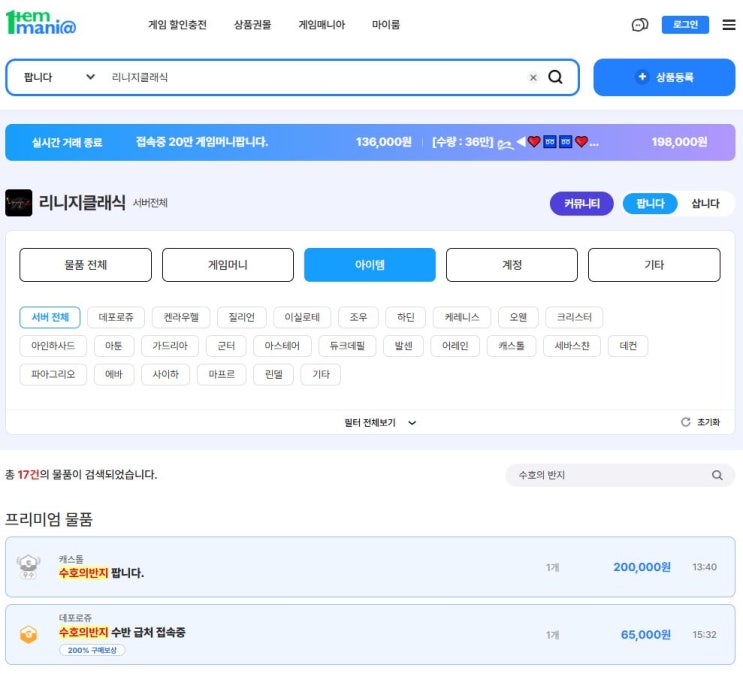
Task: Open the 팝니다 dropdown in the search bar
Action: [59, 77]
